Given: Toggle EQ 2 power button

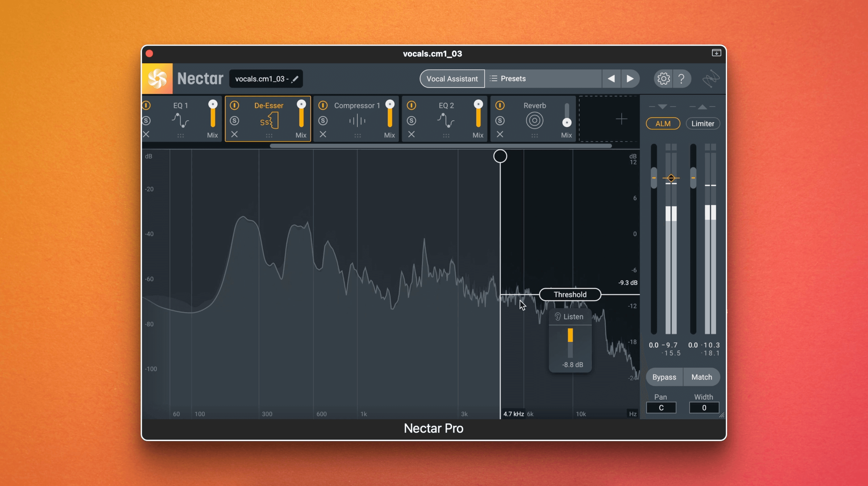Looking at the screenshot, I should pyautogui.click(x=411, y=105).
